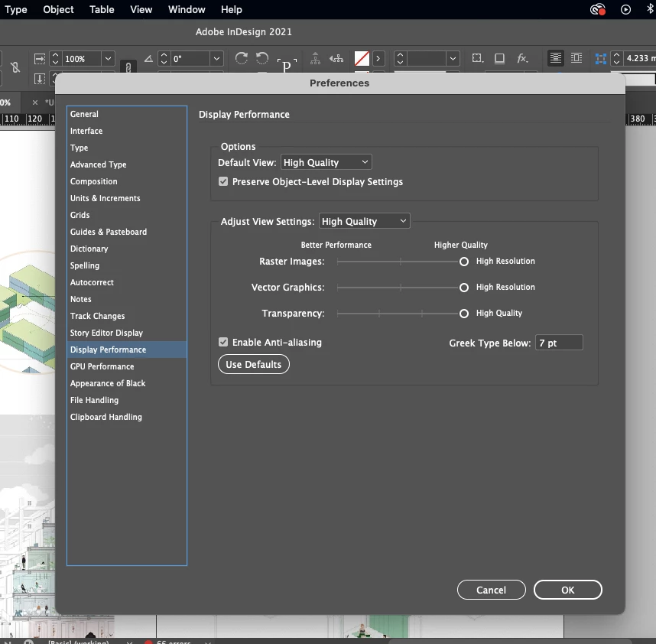656x644 pixels.
Task: Open the Default View dropdown
Action: coord(326,162)
